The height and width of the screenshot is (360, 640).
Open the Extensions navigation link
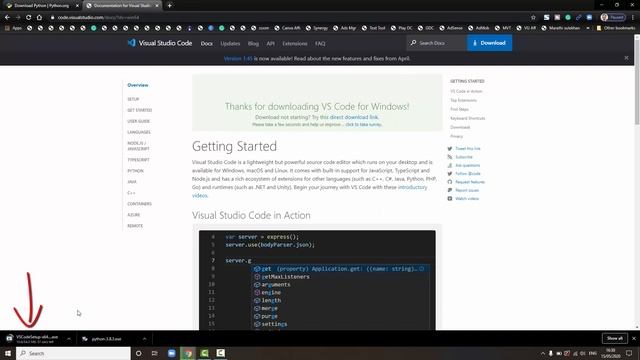click(295, 43)
